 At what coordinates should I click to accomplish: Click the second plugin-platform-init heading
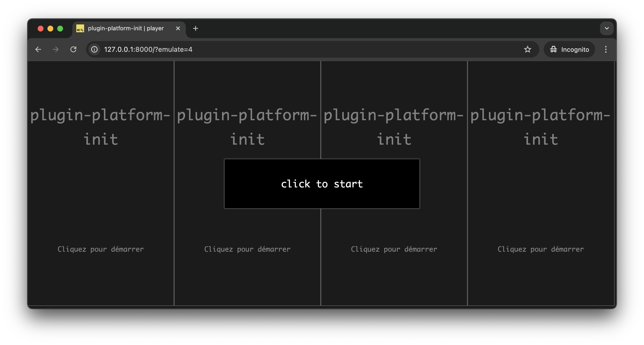[x=247, y=127]
